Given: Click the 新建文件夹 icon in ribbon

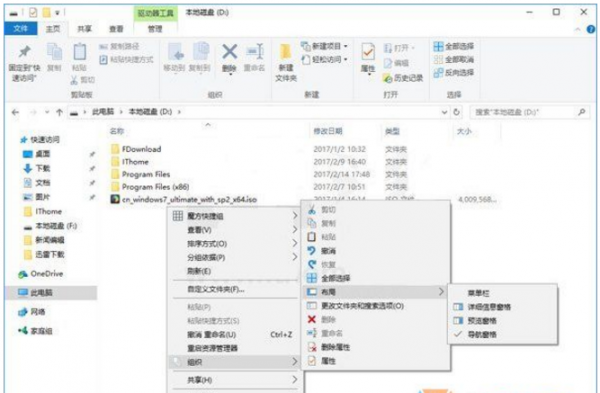Looking at the screenshot, I should (x=285, y=52).
